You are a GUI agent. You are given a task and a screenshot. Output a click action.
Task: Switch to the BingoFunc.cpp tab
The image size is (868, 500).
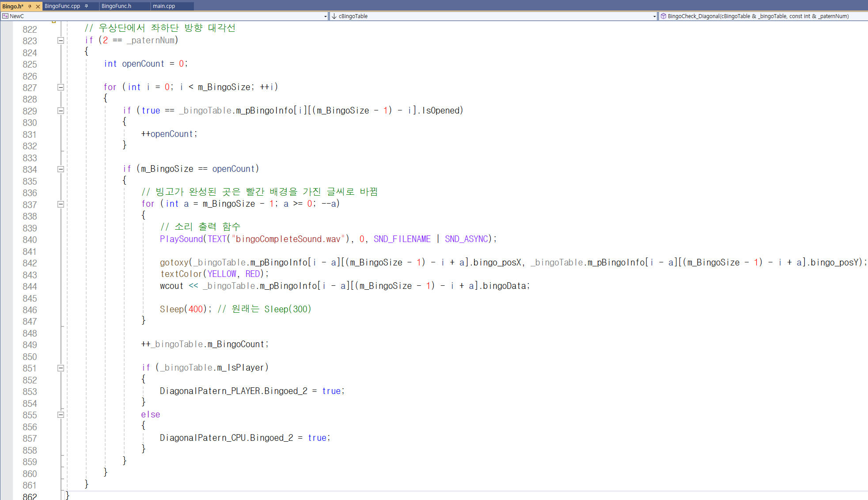(62, 6)
